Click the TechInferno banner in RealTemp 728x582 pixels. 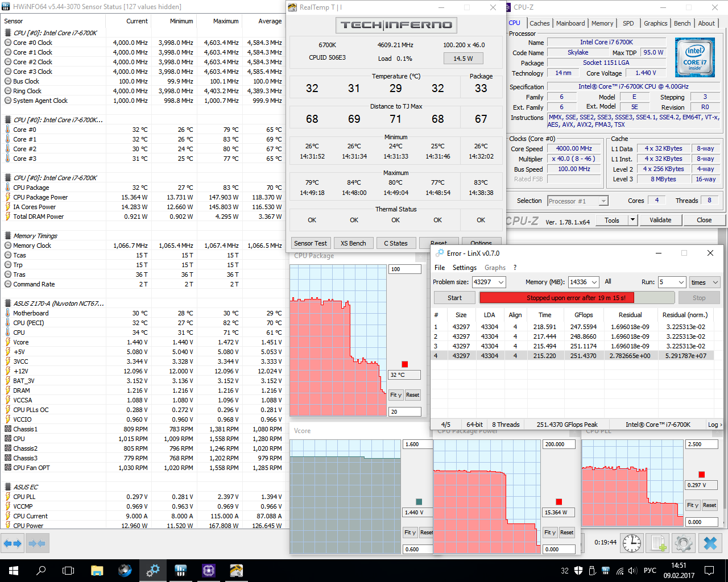click(x=396, y=25)
